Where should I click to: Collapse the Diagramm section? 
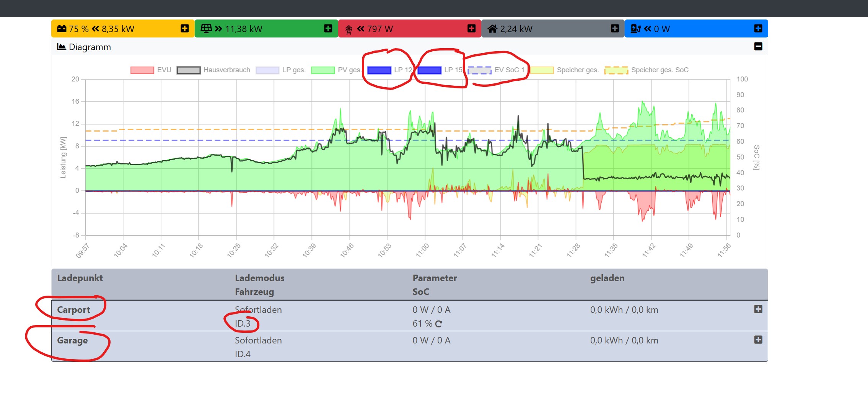pos(758,46)
